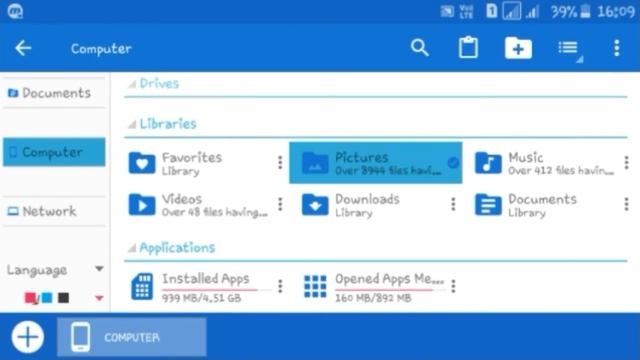Select Computer in the sidebar

[x=54, y=152]
